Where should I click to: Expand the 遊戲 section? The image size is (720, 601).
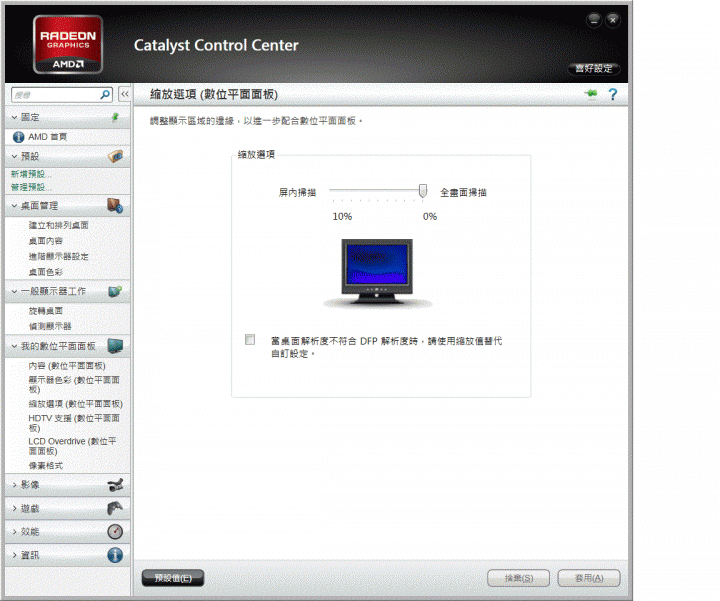pos(14,508)
